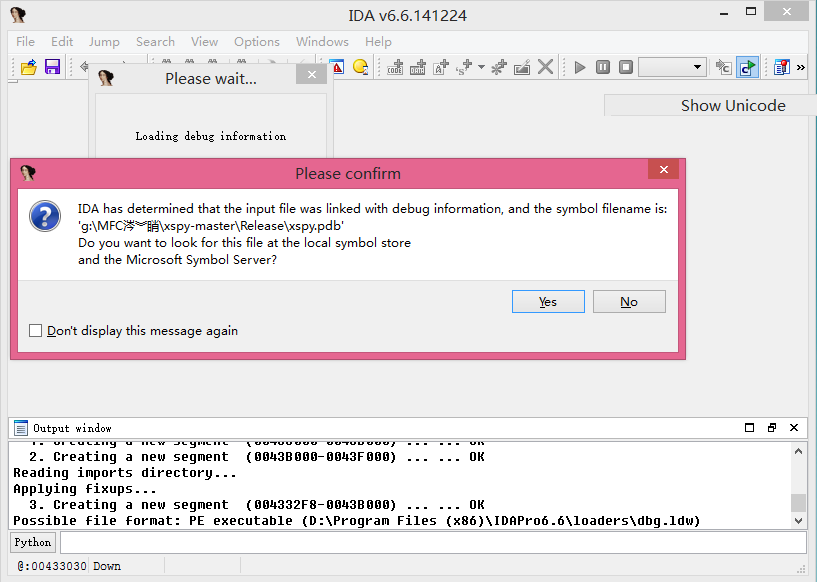Click the edit pencil toolbar icon
The width and height of the screenshot is (817, 582).
[x=522, y=67]
